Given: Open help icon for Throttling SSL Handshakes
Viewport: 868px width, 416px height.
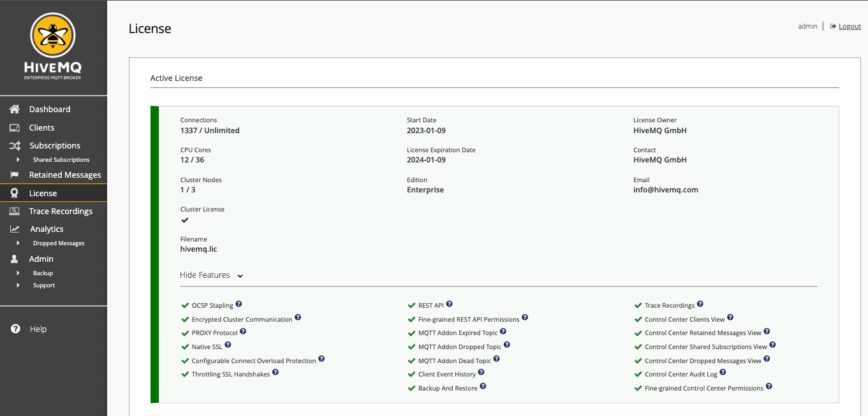Looking at the screenshot, I should 276,373.
